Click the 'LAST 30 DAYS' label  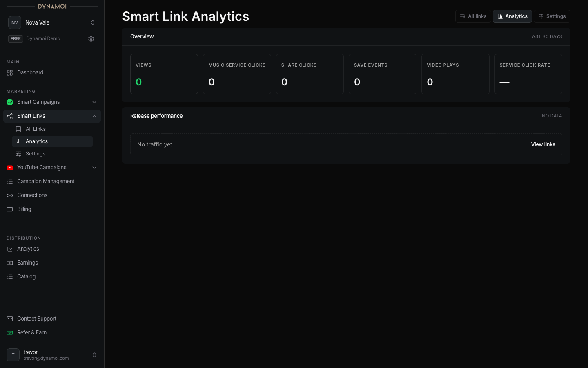(x=546, y=37)
